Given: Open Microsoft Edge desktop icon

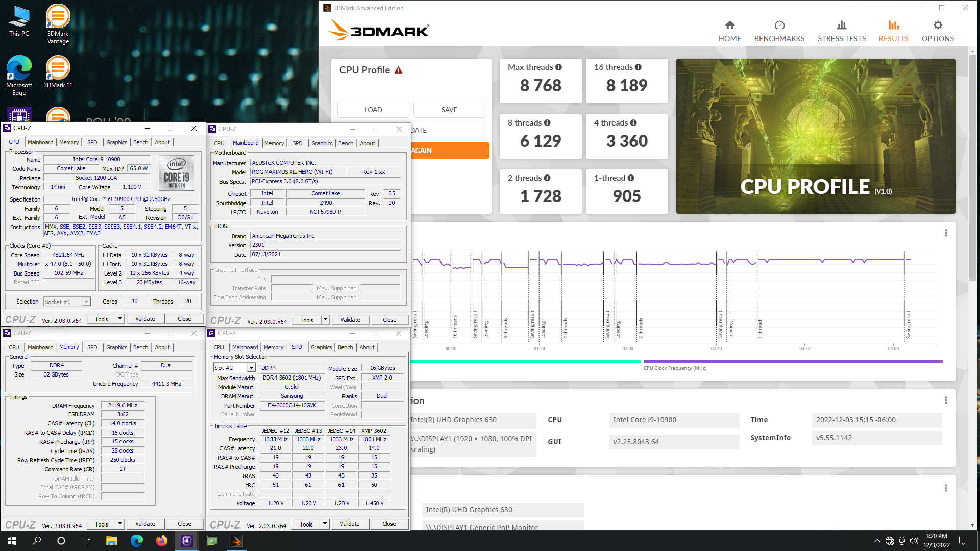Looking at the screenshot, I should point(19,76).
